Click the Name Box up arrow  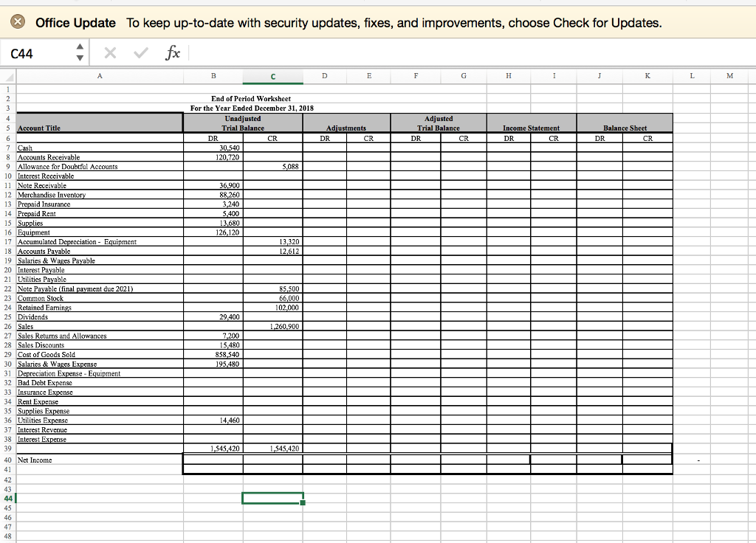pyautogui.click(x=79, y=48)
